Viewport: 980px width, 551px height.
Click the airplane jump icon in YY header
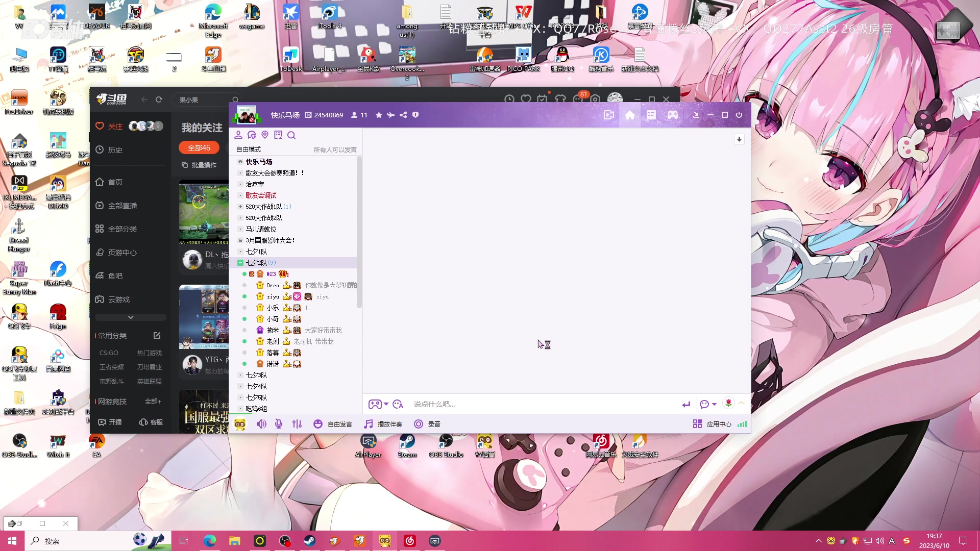tap(391, 115)
